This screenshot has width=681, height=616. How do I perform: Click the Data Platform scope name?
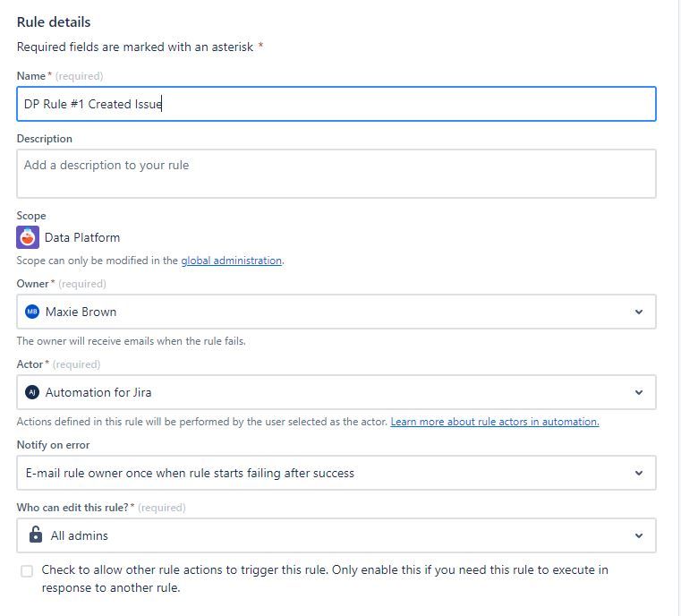click(82, 237)
